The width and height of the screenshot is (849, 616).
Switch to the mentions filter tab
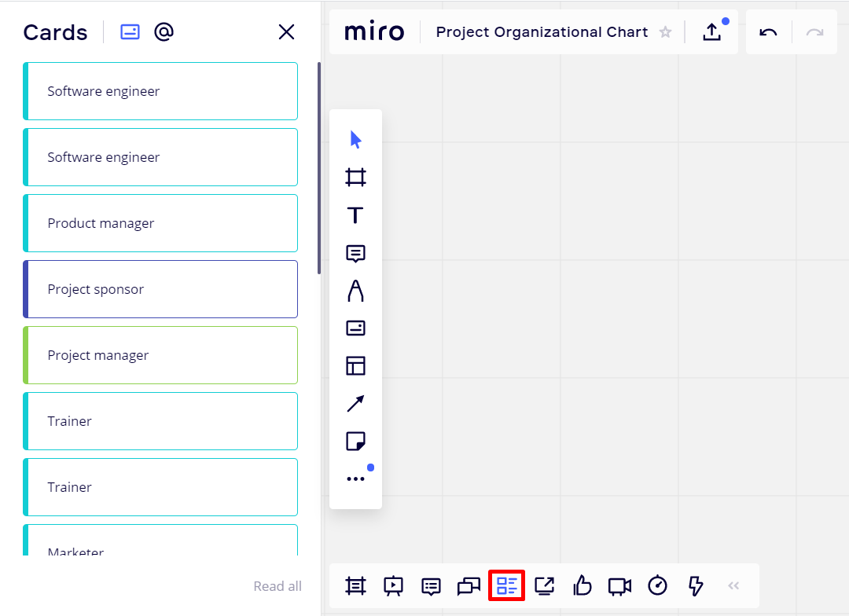(x=164, y=32)
